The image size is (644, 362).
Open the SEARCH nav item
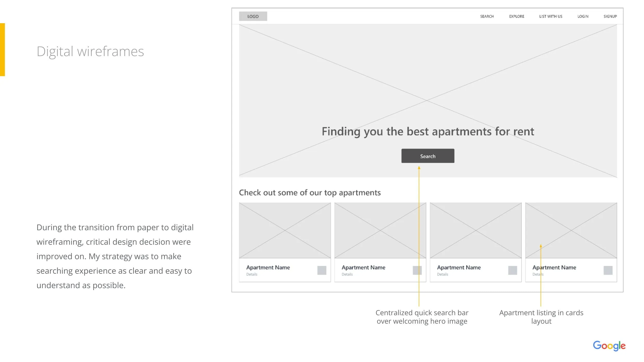[x=487, y=16]
